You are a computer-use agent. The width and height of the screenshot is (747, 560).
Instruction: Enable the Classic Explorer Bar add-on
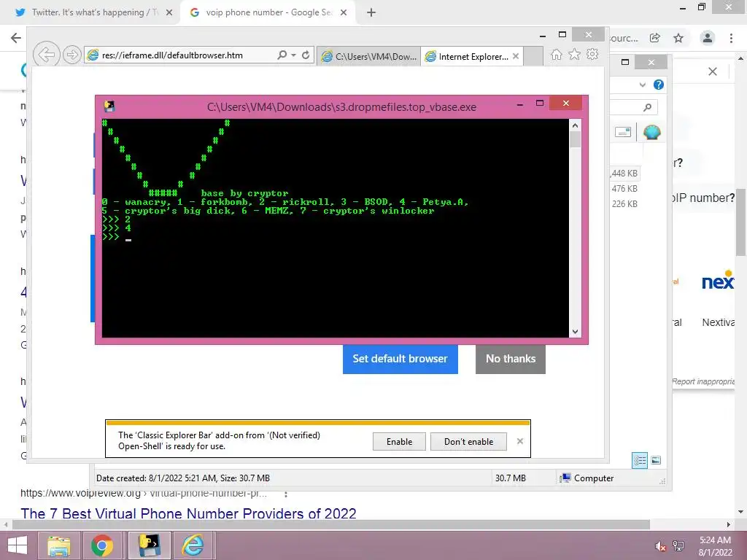pos(399,441)
